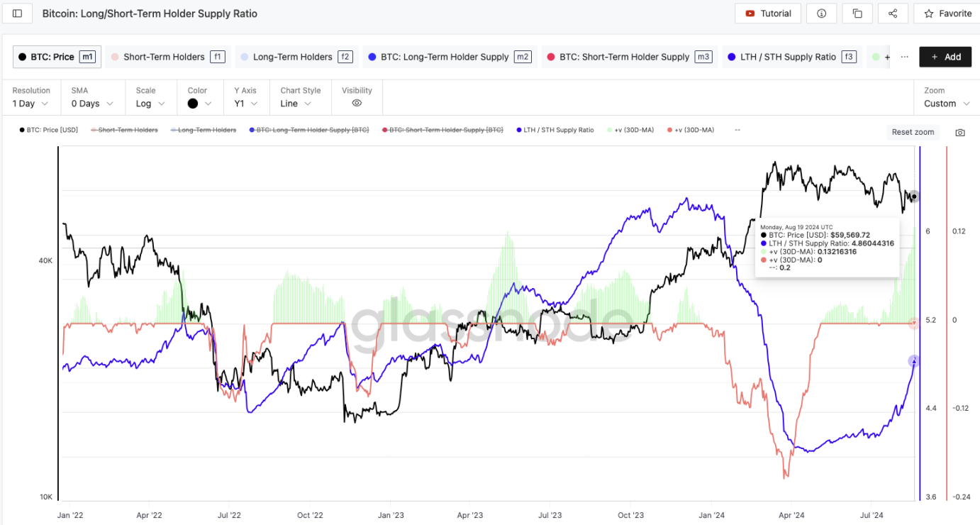This screenshot has width=980, height=525.
Task: Click the duplicate chart icon
Action: tap(857, 13)
